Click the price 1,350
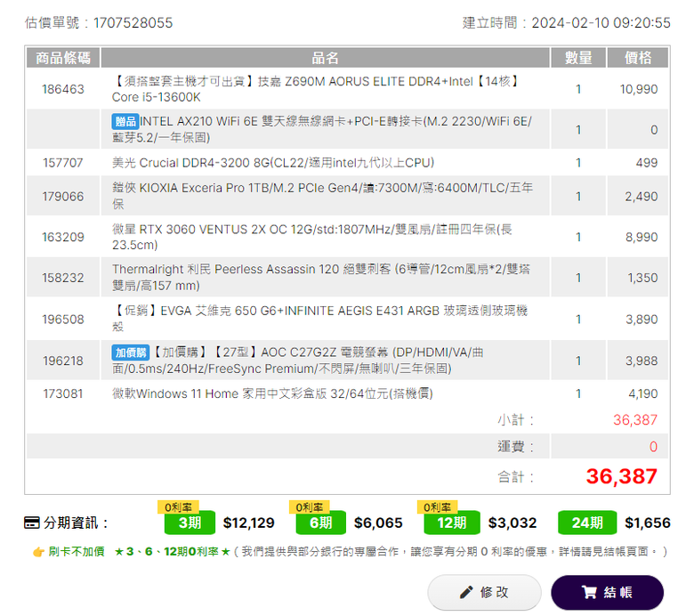694x616 pixels. point(642,278)
